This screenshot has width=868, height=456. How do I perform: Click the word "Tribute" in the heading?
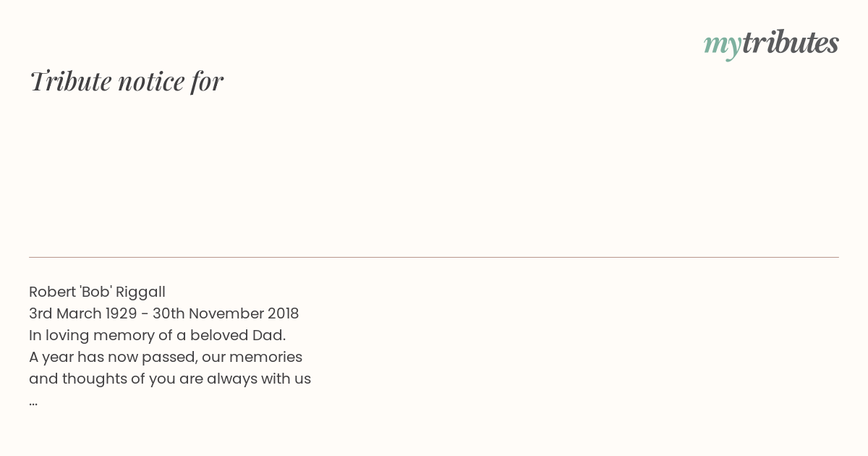[70, 81]
